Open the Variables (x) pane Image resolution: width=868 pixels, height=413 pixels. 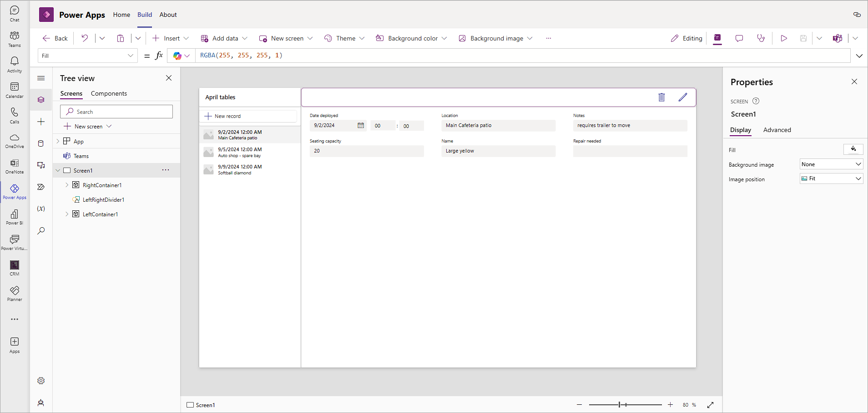click(41, 209)
